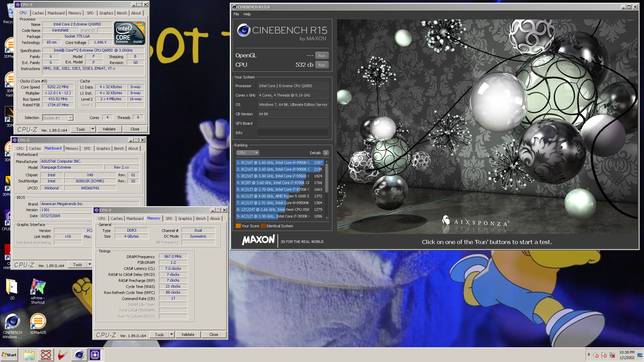644x362 pixels.
Task: Expand ranking Details arrow button
Action: click(326, 153)
